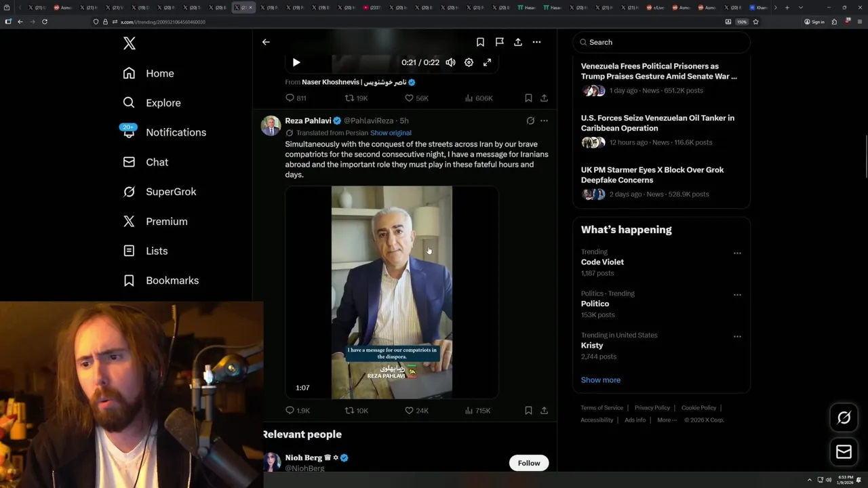Screen dimensions: 868x488
Task: Click the flag icon in post header
Action: tap(499, 42)
